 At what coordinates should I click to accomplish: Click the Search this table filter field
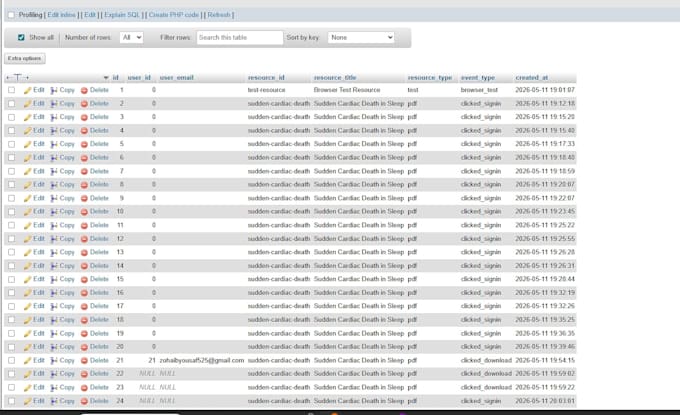[x=239, y=37]
